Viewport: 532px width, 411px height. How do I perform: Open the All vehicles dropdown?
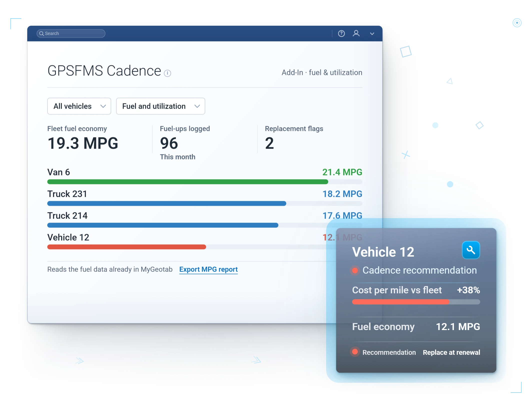pyautogui.click(x=79, y=106)
